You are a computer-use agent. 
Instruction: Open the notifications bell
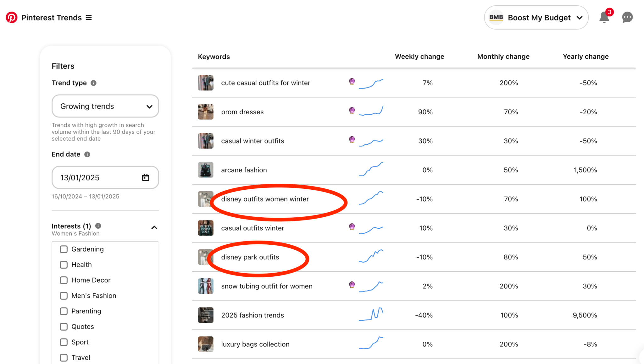pos(604,17)
